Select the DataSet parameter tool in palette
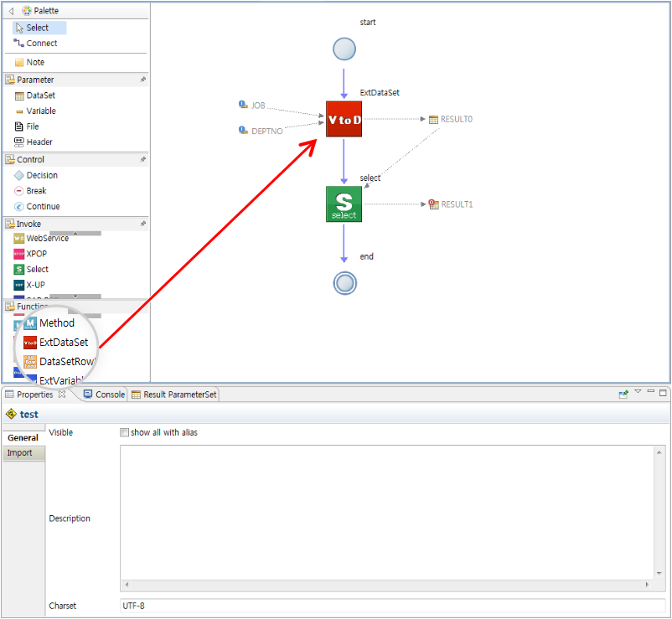The height and width of the screenshot is (619, 672). 39,95
